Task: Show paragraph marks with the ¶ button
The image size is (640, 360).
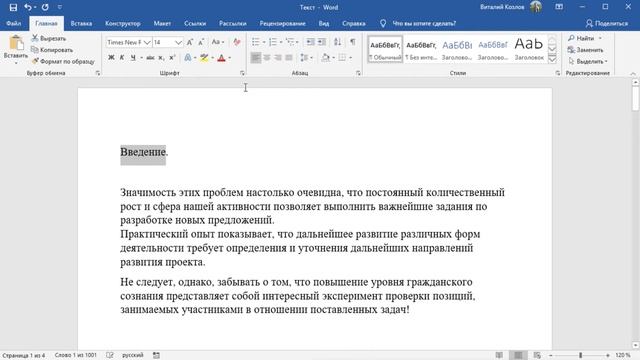Action: pyautogui.click(x=353, y=42)
